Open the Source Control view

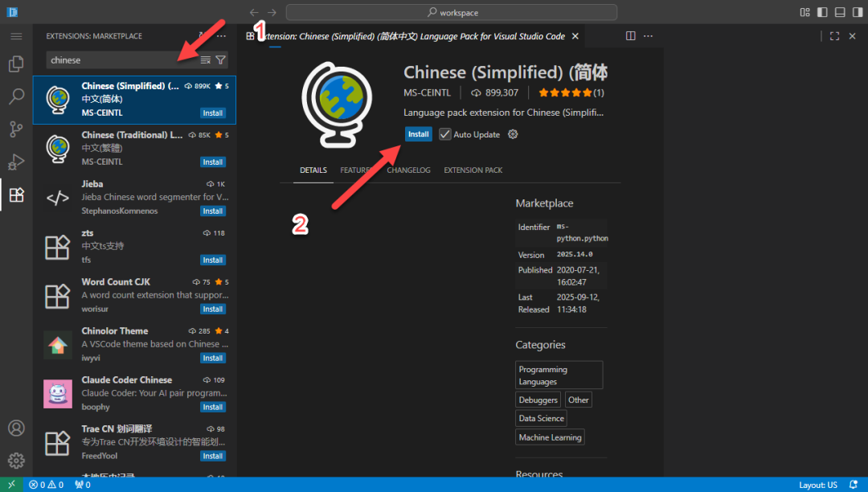16,129
